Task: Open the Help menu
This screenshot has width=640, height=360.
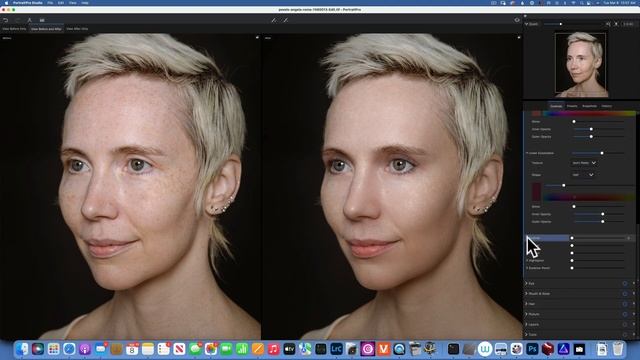Action: (85, 3)
